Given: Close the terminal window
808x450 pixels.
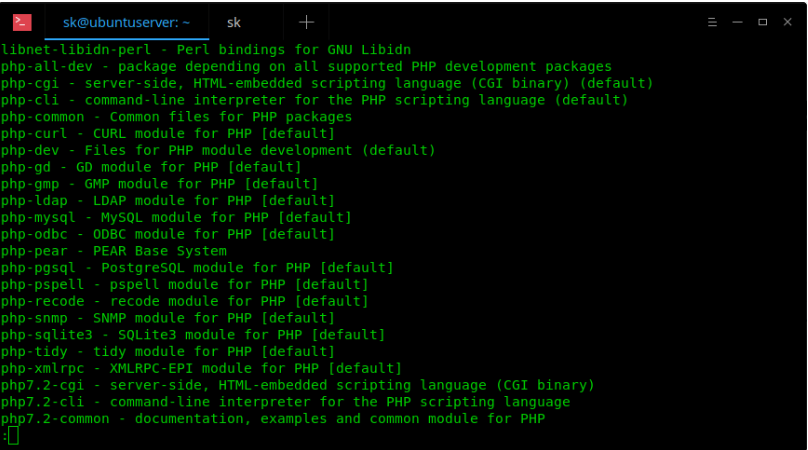Looking at the screenshot, I should [x=787, y=22].
